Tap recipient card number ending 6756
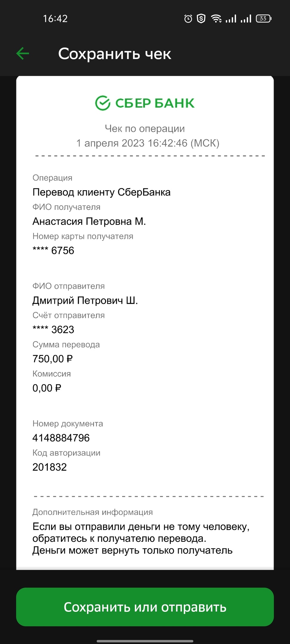This screenshot has width=290, height=644. click(53, 250)
